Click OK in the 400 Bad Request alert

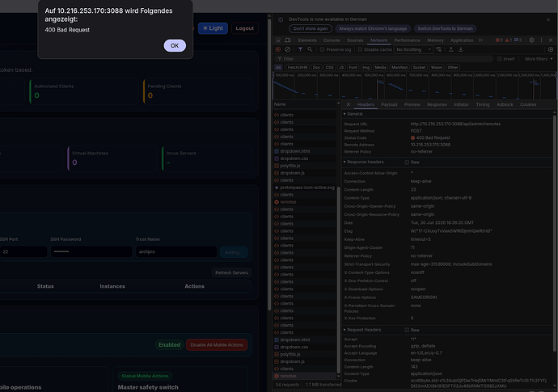click(175, 45)
